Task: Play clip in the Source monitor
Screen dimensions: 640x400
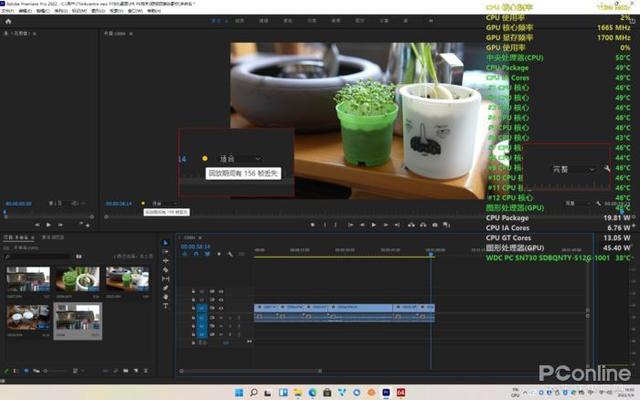Action: pyautogui.click(x=49, y=225)
